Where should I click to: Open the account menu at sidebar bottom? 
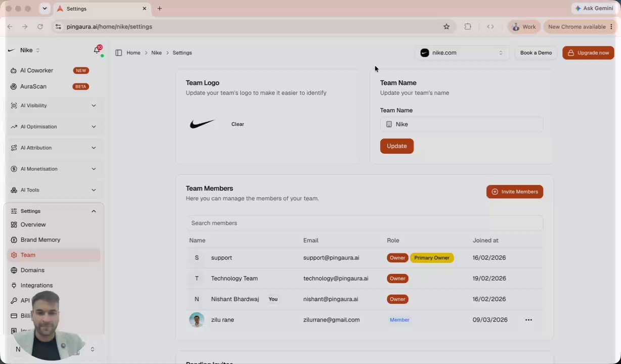[x=92, y=349]
